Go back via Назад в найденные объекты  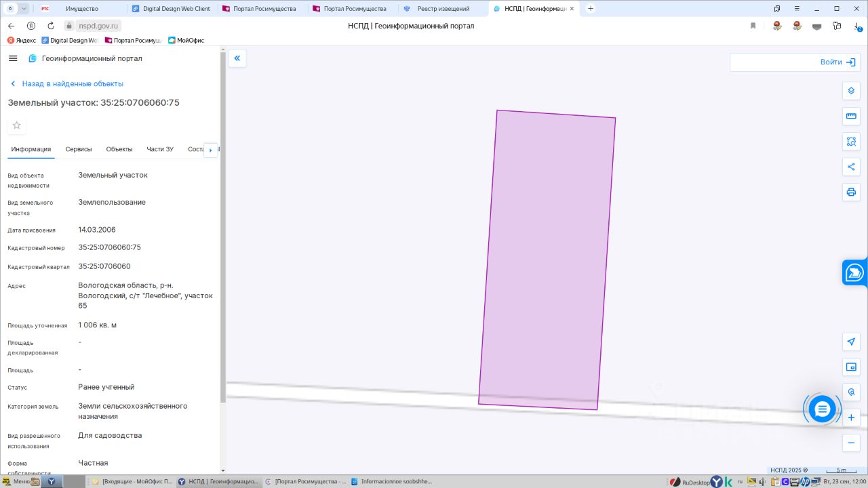(66, 83)
